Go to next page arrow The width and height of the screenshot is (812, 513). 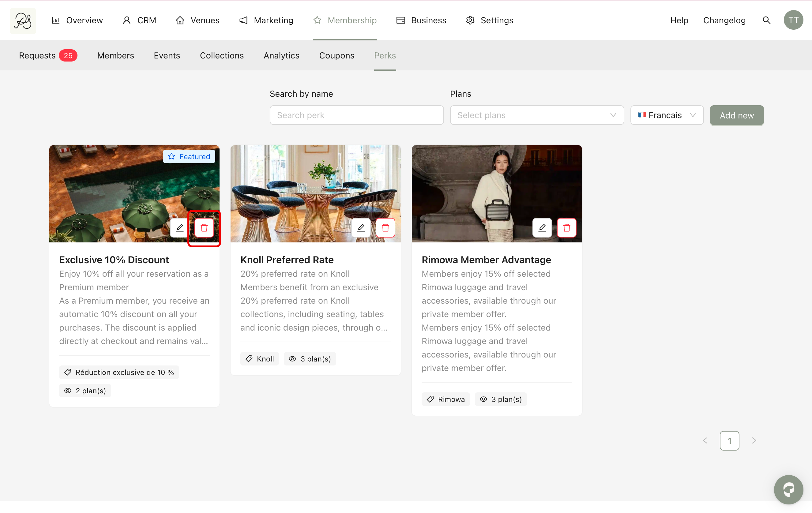coord(754,440)
